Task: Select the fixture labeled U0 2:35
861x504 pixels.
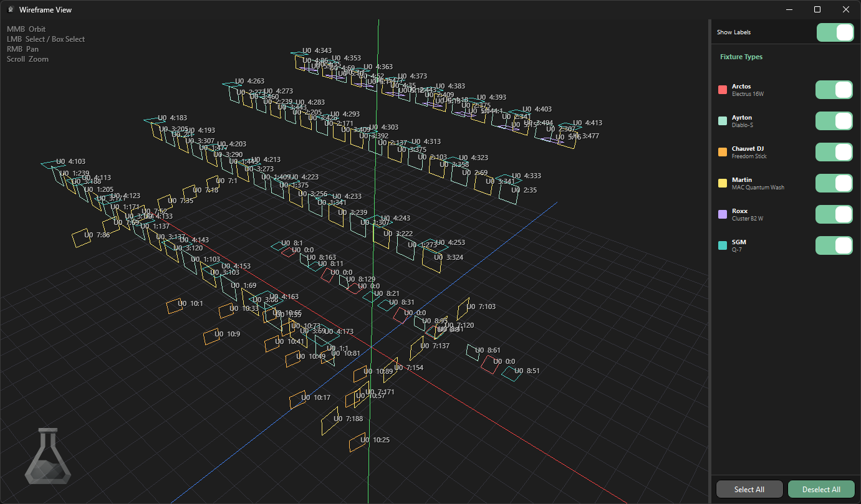Action: click(509, 192)
